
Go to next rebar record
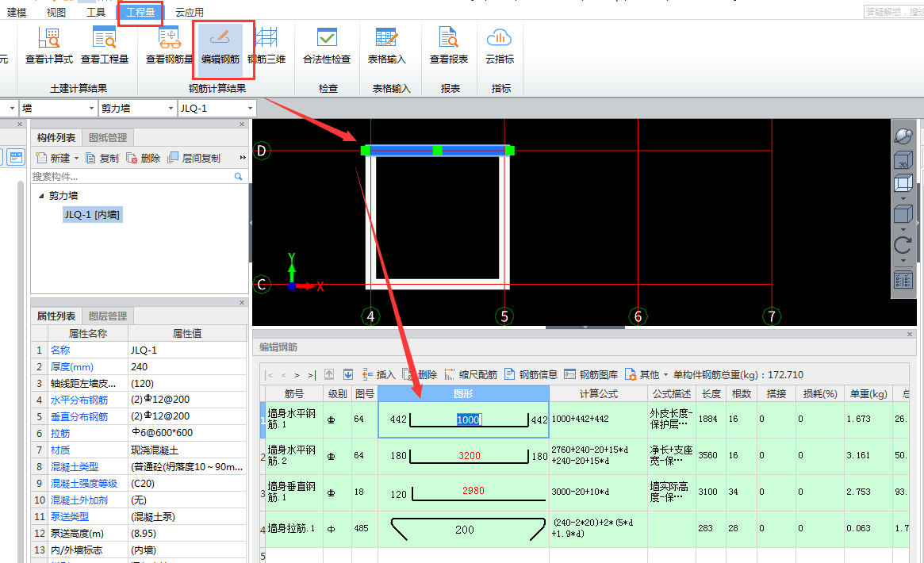(297, 375)
